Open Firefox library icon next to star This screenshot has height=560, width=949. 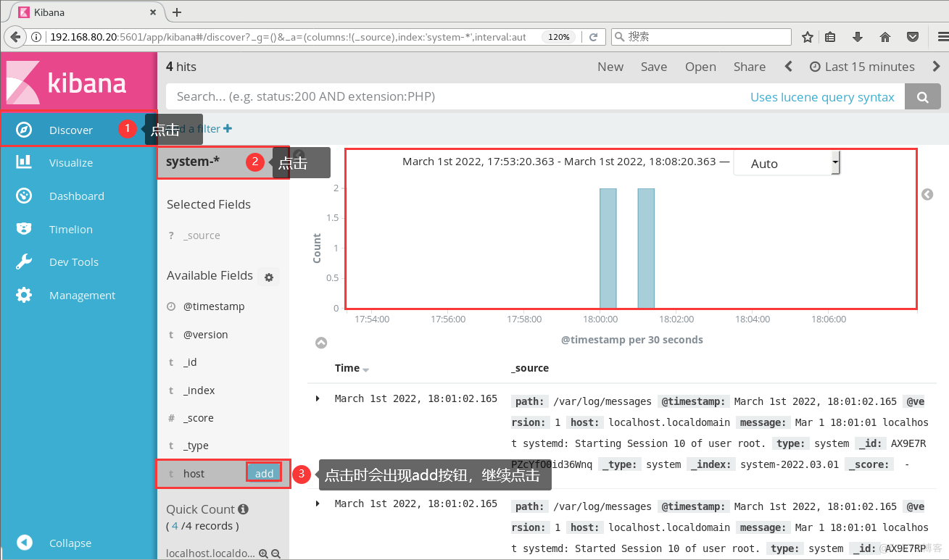pos(830,36)
